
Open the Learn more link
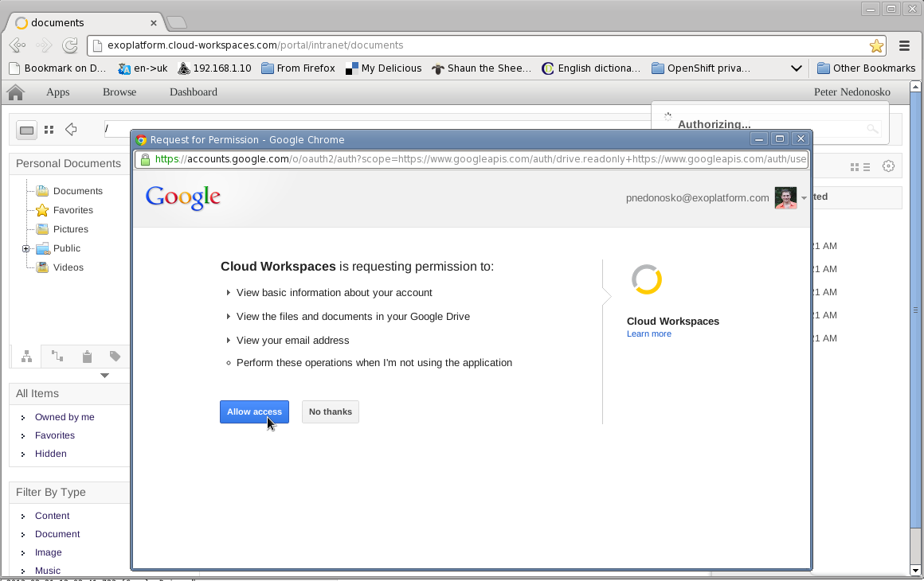tap(649, 333)
